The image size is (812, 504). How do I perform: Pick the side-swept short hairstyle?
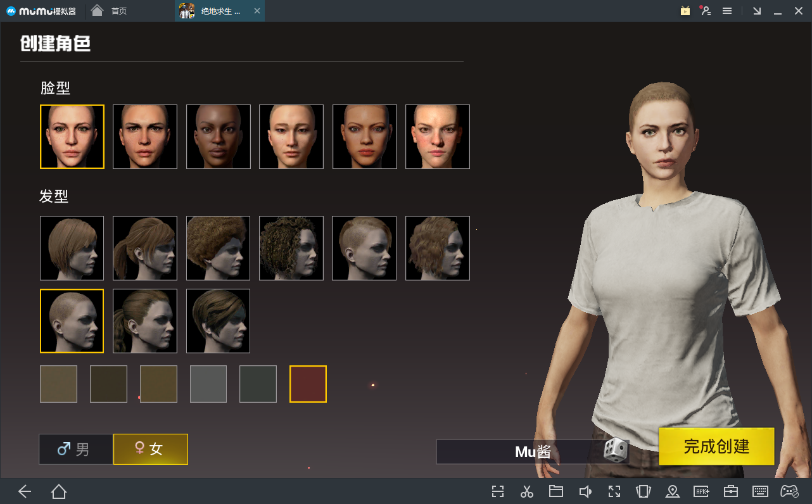[x=219, y=321]
